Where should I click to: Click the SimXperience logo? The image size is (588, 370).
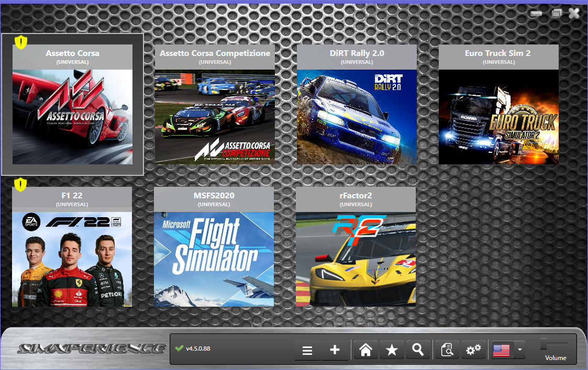90,349
